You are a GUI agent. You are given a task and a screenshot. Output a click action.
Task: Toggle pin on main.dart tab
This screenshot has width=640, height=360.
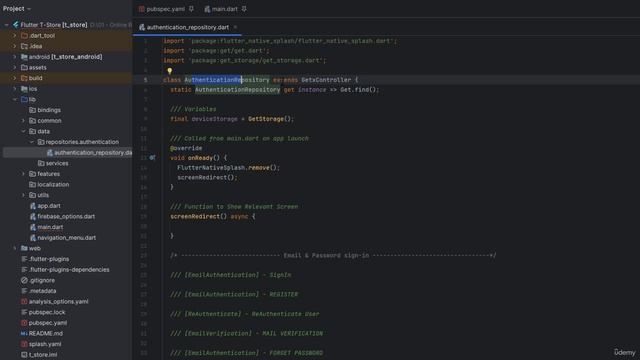tap(244, 9)
